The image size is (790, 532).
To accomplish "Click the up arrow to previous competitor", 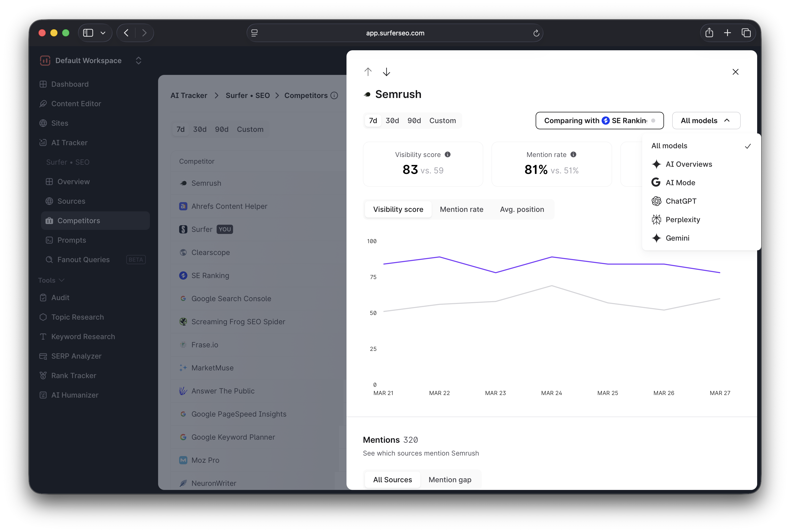I will pos(368,72).
